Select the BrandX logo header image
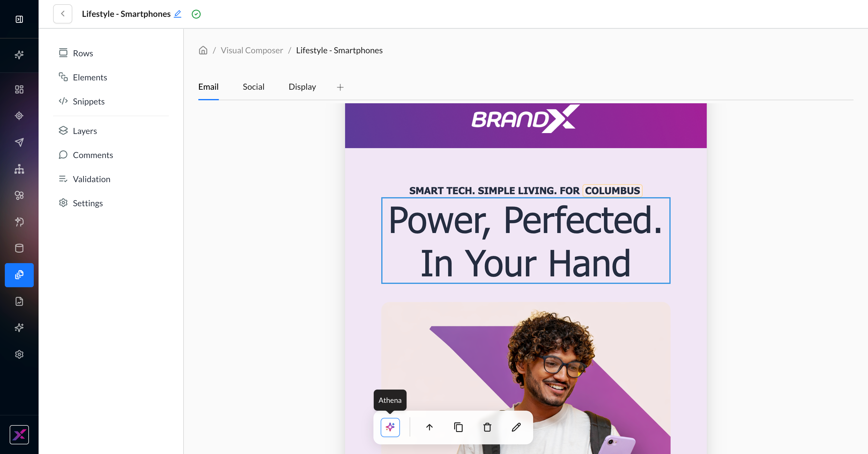Image resolution: width=868 pixels, height=454 pixels. pos(526,119)
